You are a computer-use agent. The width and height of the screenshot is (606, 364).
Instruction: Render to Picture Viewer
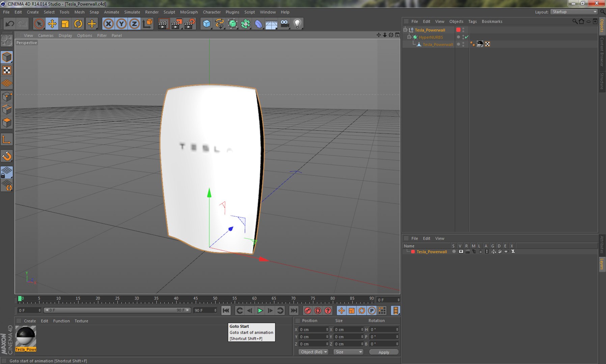coord(176,24)
